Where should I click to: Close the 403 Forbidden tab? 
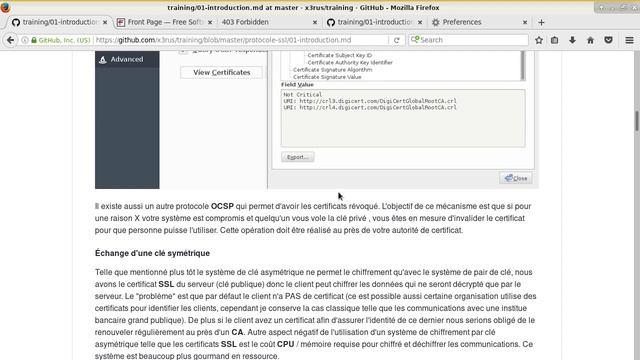[315, 22]
